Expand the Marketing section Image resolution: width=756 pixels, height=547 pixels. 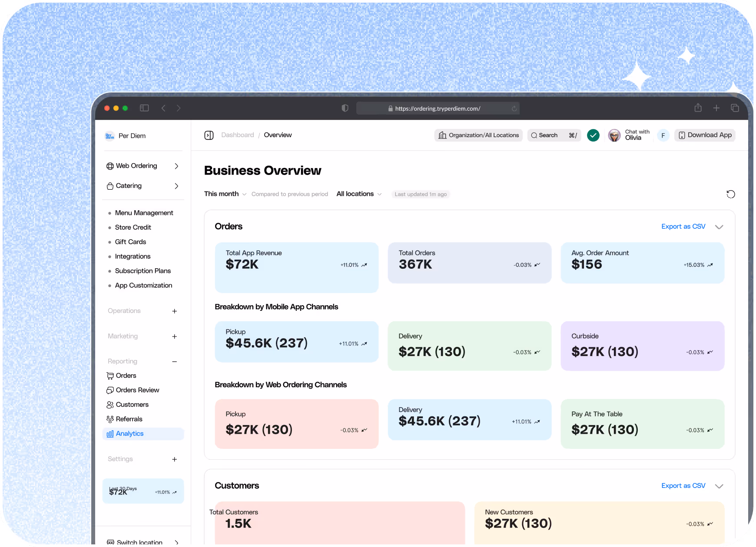174,336
